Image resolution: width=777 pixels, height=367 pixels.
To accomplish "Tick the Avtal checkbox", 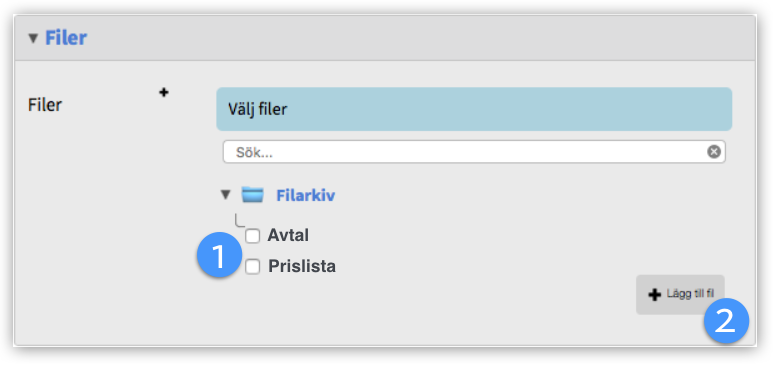I will pos(252,236).
